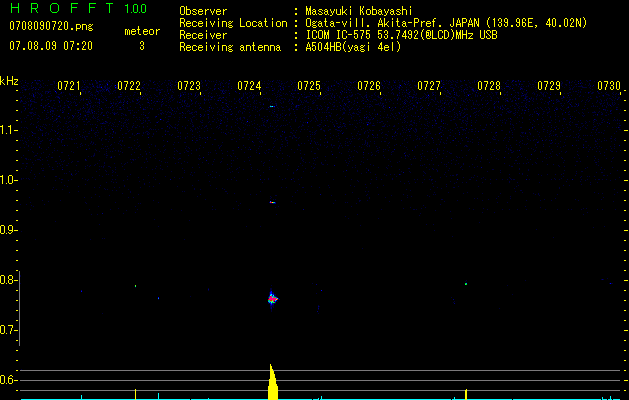Image resolution: width=629 pixels, height=400 pixels.
Task: Click the 0728 time marker
Action: [x=489, y=85]
